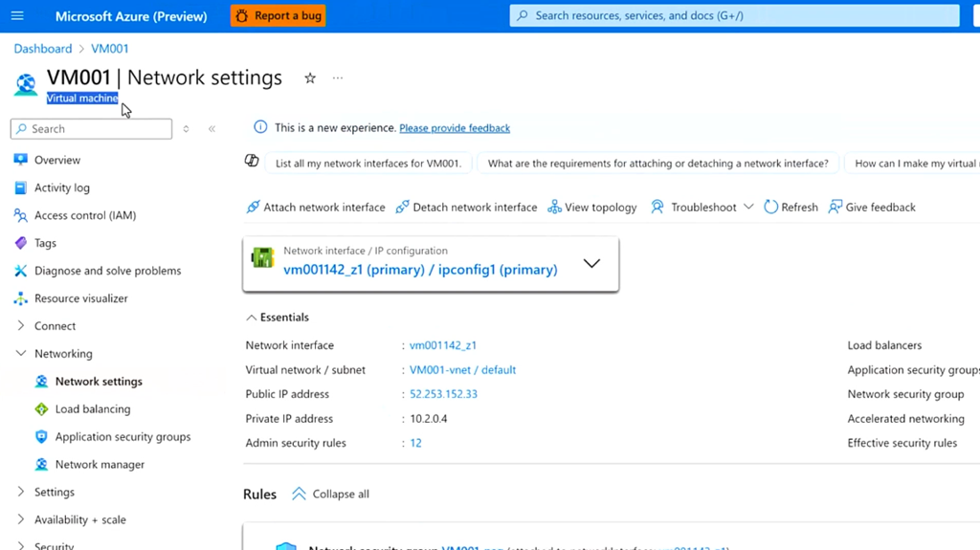Open the 52.253.152.33 public IP link
Screen dimensions: 980x550
click(x=443, y=394)
